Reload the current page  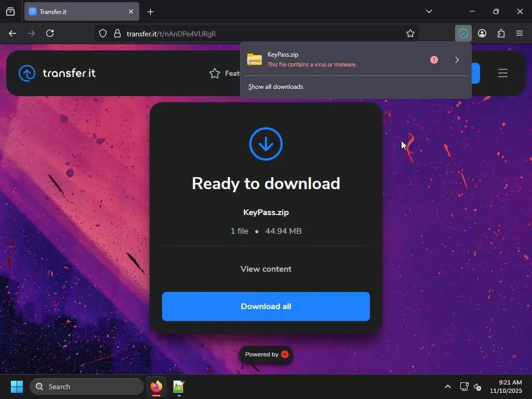tap(50, 33)
